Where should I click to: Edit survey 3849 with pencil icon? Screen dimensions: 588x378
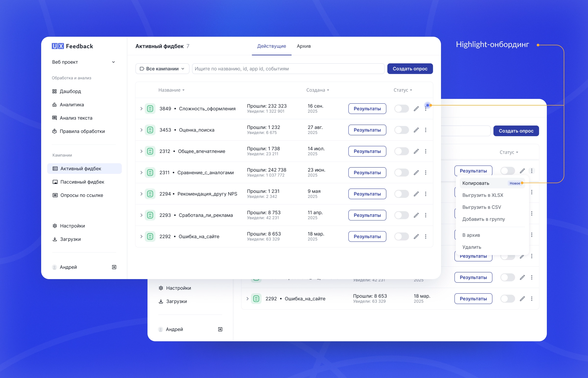(x=416, y=109)
